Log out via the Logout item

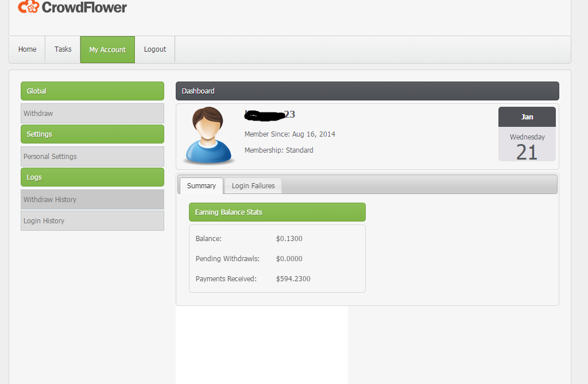(155, 49)
